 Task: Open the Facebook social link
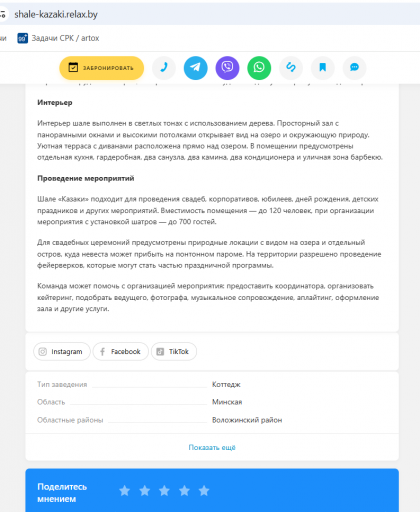click(120, 351)
